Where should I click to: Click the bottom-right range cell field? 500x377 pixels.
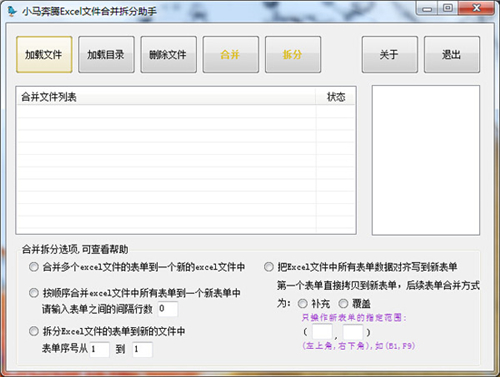point(353,332)
